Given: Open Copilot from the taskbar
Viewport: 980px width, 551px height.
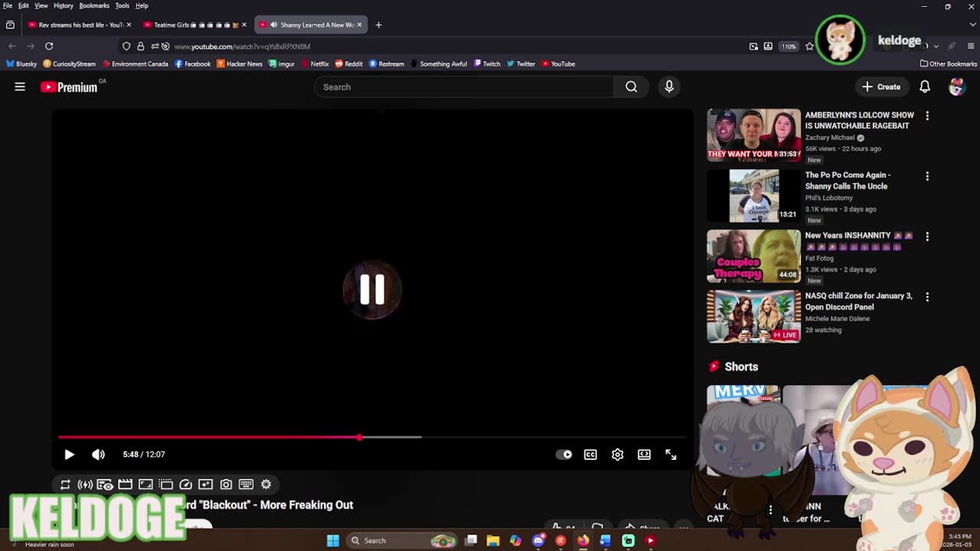Looking at the screenshot, I should [x=515, y=540].
